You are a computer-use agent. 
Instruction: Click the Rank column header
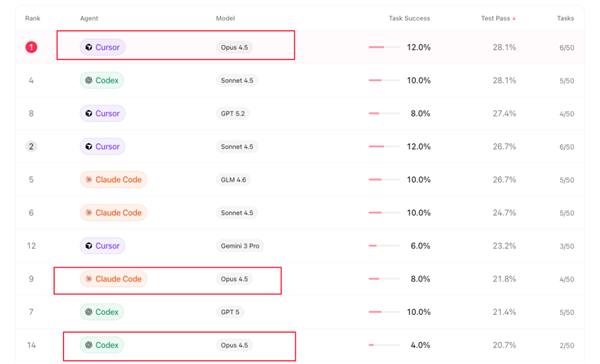point(33,18)
